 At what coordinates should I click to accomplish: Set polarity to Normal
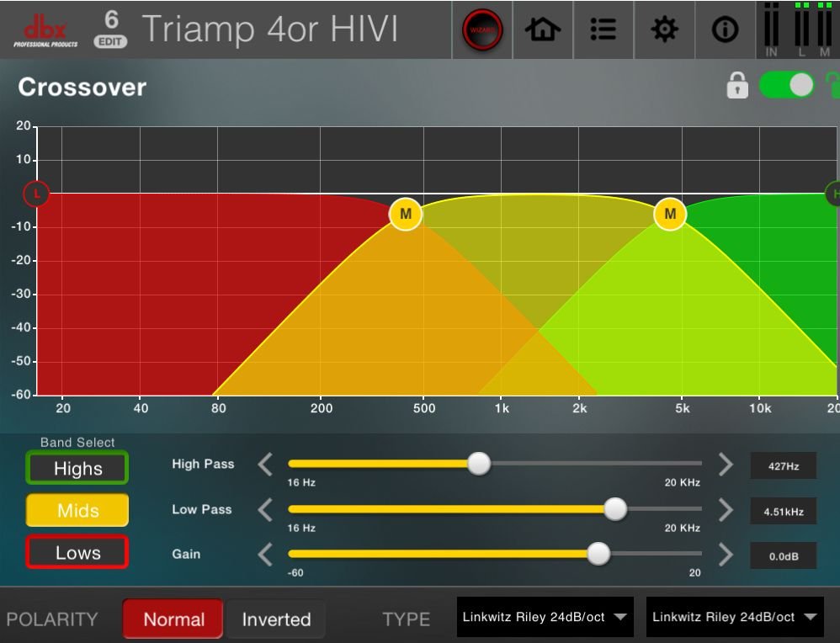point(173,619)
